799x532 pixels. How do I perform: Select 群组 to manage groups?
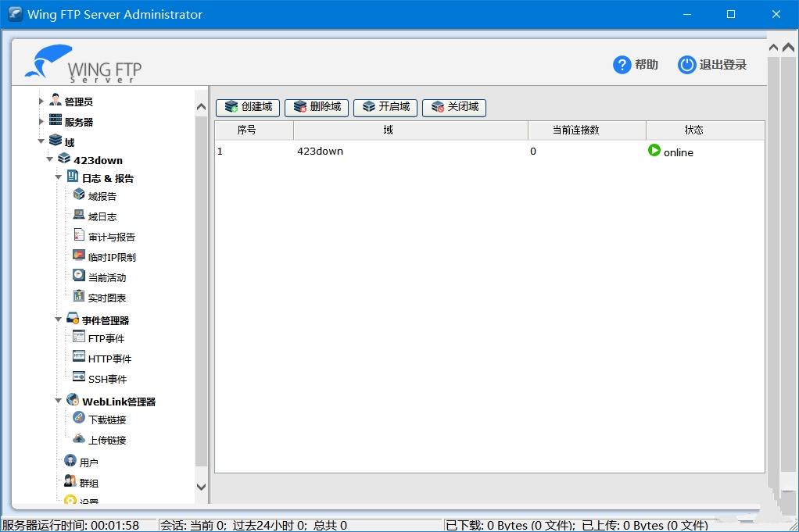pos(90,482)
